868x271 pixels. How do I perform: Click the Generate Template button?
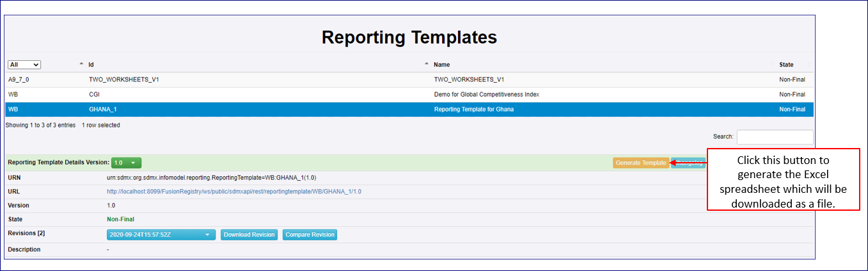coord(640,163)
